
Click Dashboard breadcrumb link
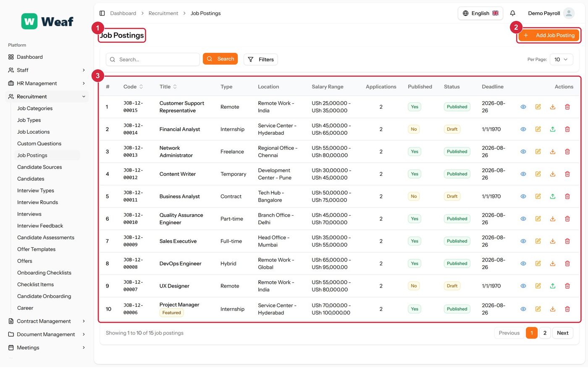[123, 13]
